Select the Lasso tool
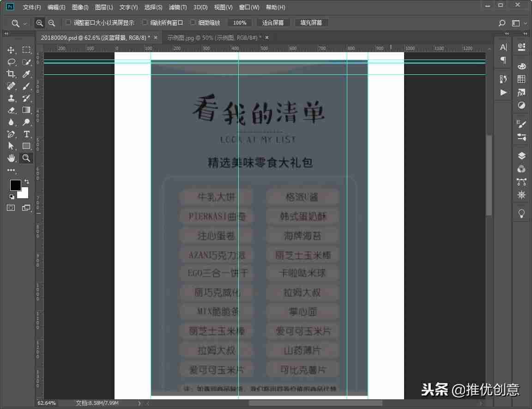 pos(11,62)
